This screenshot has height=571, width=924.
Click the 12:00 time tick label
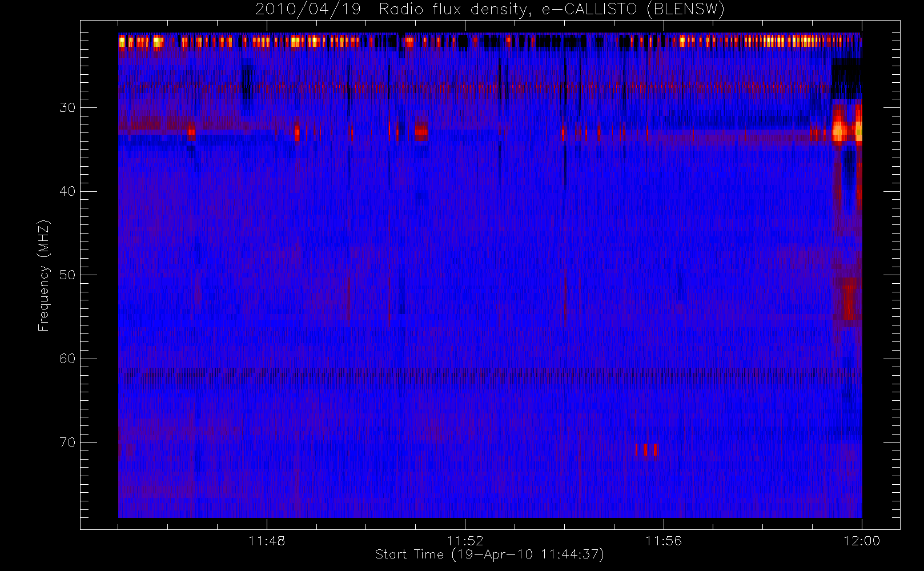(862, 541)
